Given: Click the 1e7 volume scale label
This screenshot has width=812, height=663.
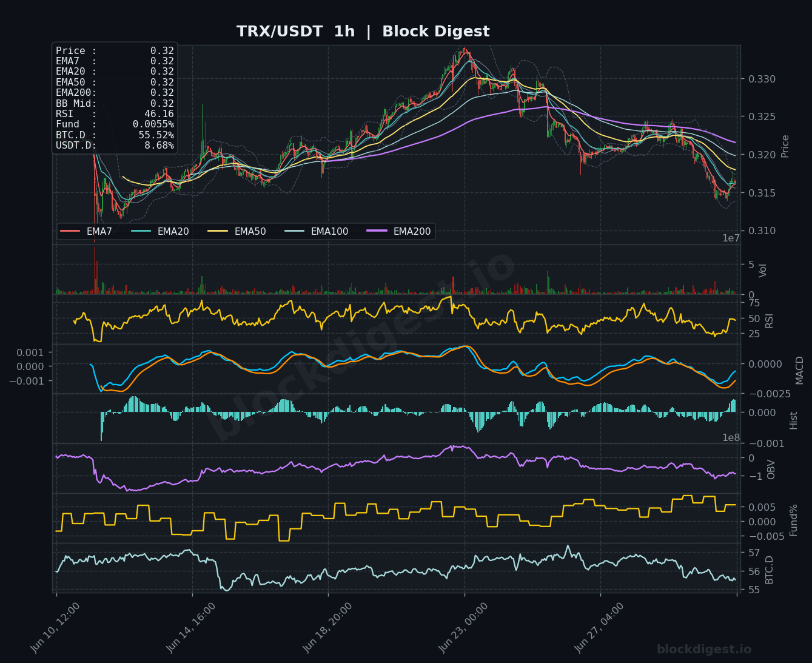Looking at the screenshot, I should pos(731,238).
